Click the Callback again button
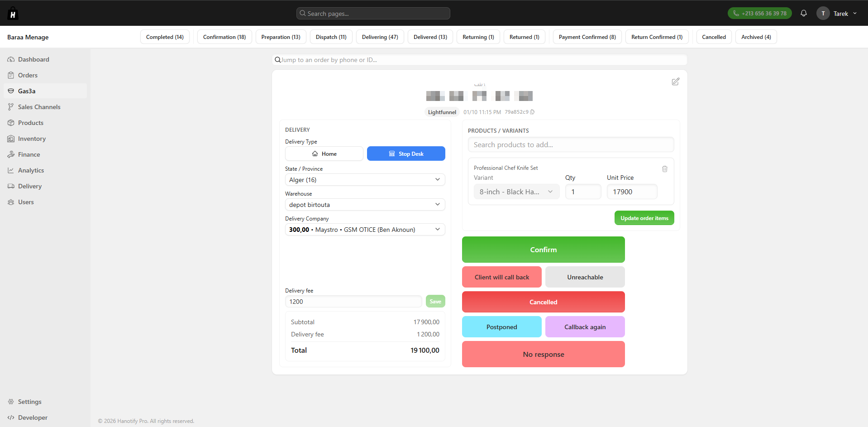This screenshot has height=427, width=868. click(x=585, y=327)
